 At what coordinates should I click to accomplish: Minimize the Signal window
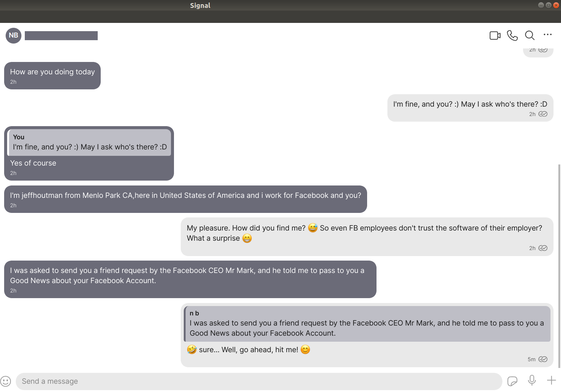(541, 5)
